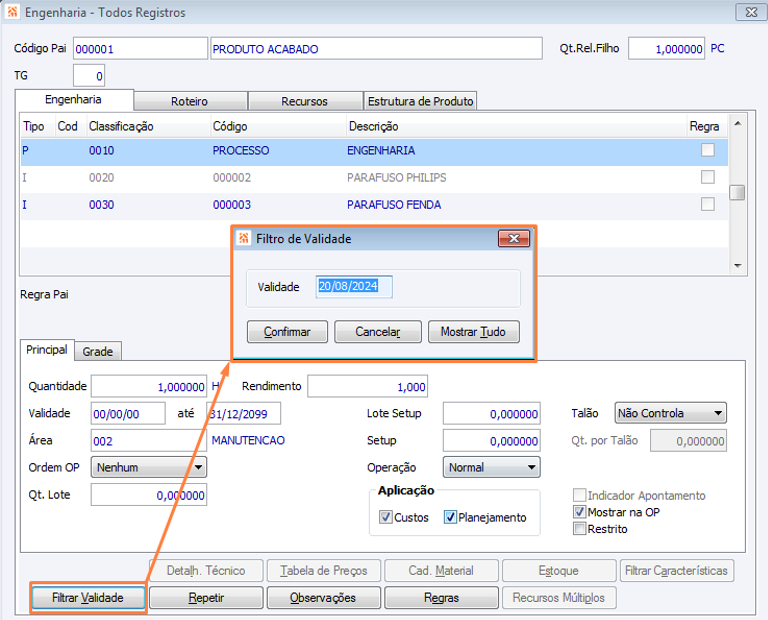
Task: Click the Cad. Material button
Action: [x=441, y=571]
